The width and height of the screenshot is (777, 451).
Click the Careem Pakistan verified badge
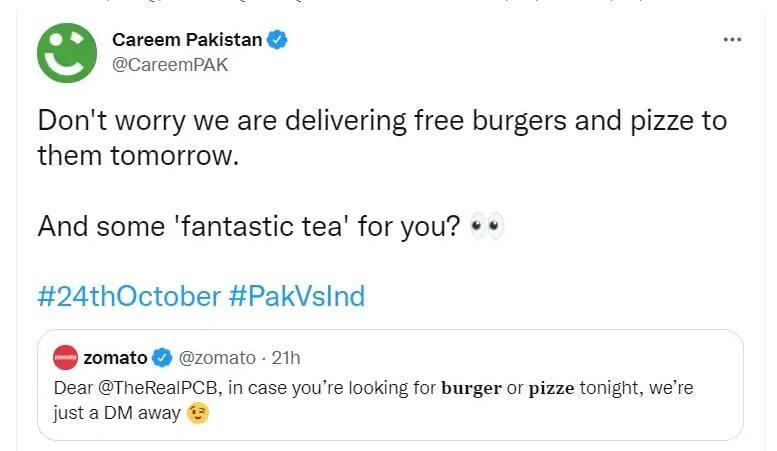click(278, 40)
